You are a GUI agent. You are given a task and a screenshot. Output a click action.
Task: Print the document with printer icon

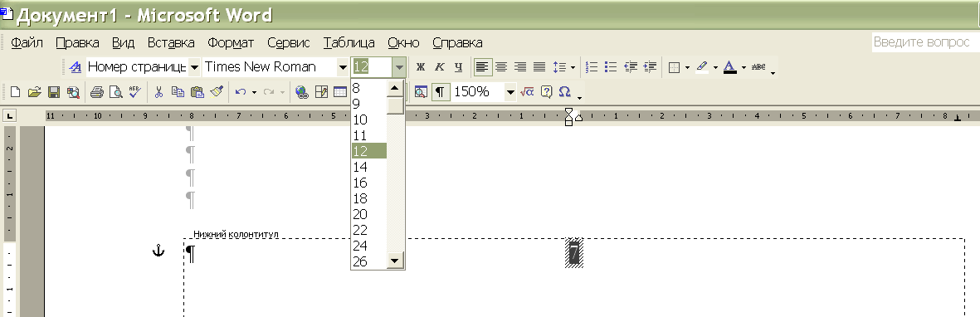(x=96, y=93)
